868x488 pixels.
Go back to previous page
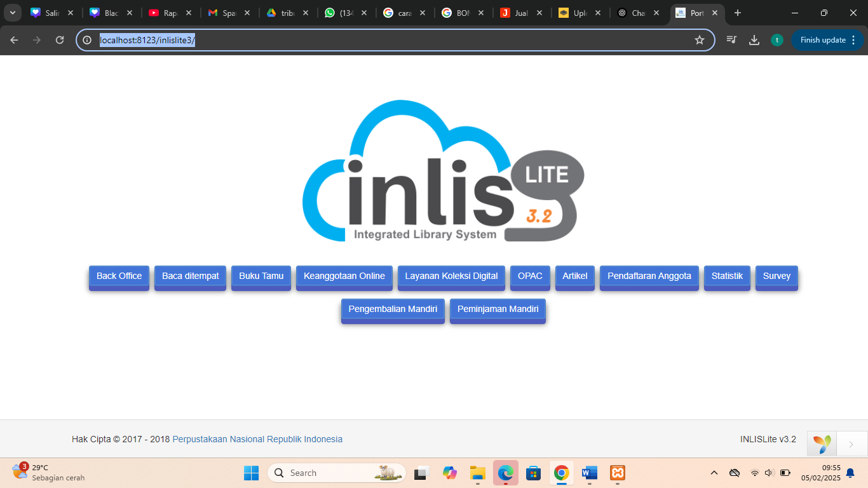[x=14, y=40]
